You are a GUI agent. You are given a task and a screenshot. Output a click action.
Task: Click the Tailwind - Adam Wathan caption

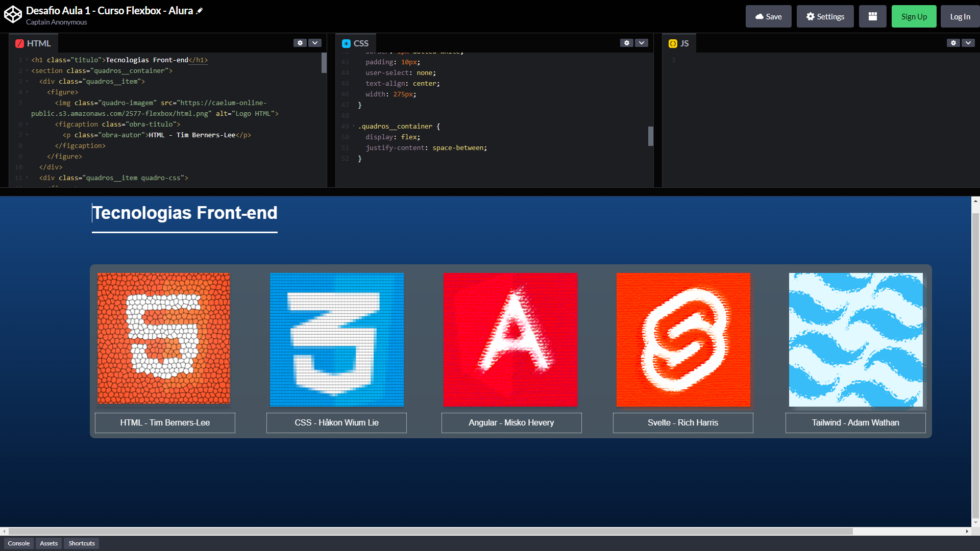[855, 423]
